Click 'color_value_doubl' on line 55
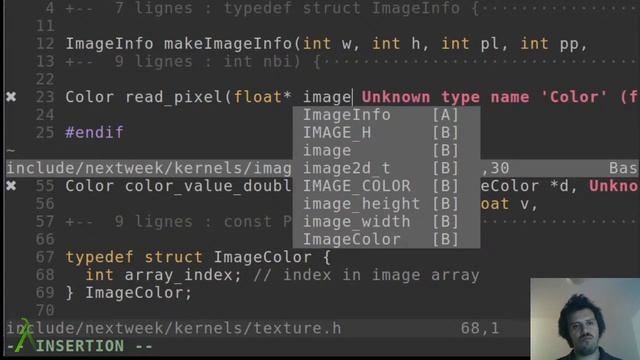640x360 pixels. click(208, 186)
